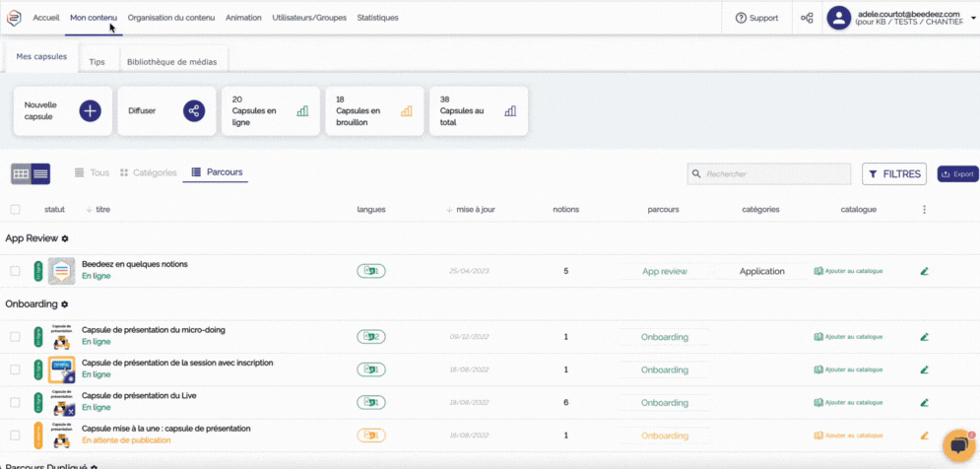Switch to grid view layout icon
The width and height of the screenshot is (980, 469).
(x=21, y=174)
